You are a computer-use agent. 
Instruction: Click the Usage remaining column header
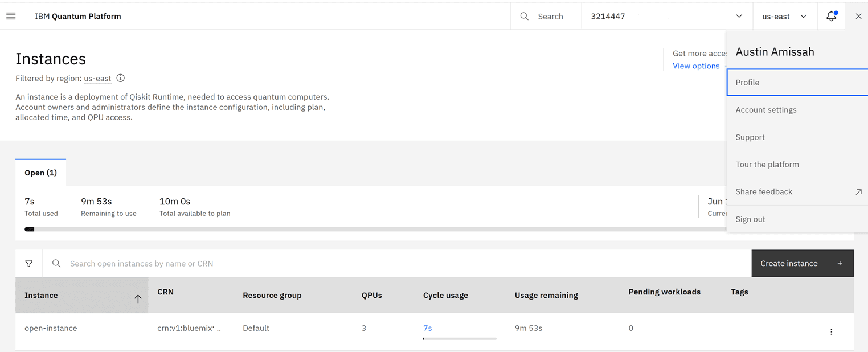546,296
